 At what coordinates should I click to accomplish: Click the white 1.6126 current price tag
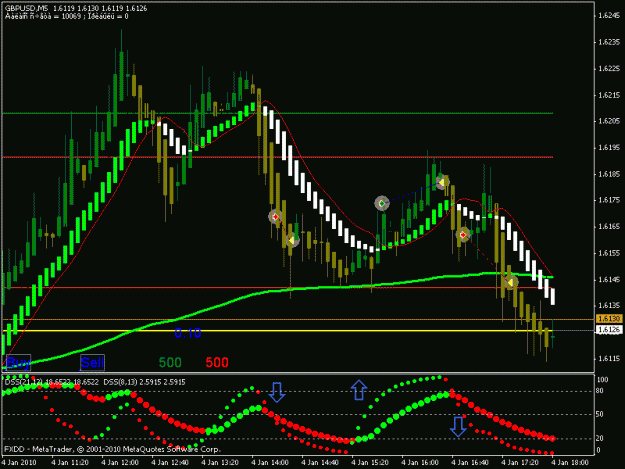609,330
